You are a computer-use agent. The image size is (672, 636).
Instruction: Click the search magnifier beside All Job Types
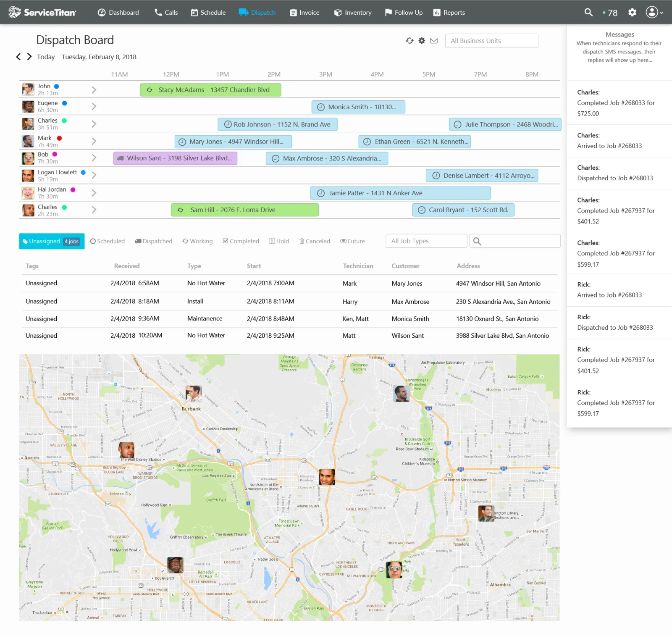(478, 241)
